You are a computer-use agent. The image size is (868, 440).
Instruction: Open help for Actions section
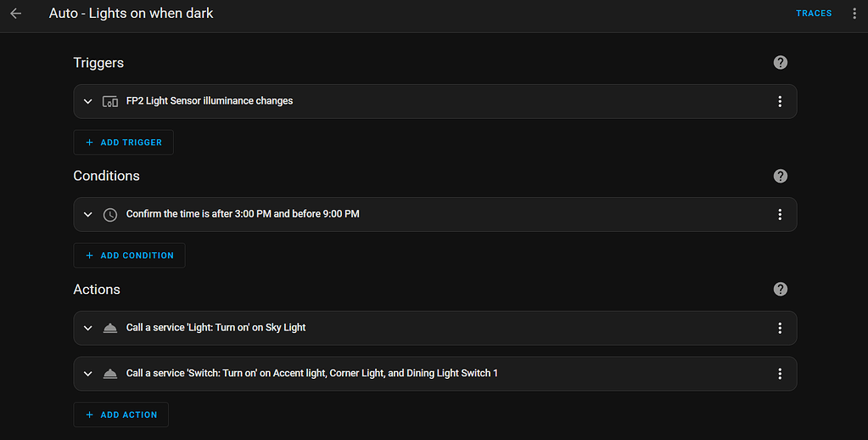pyautogui.click(x=781, y=290)
